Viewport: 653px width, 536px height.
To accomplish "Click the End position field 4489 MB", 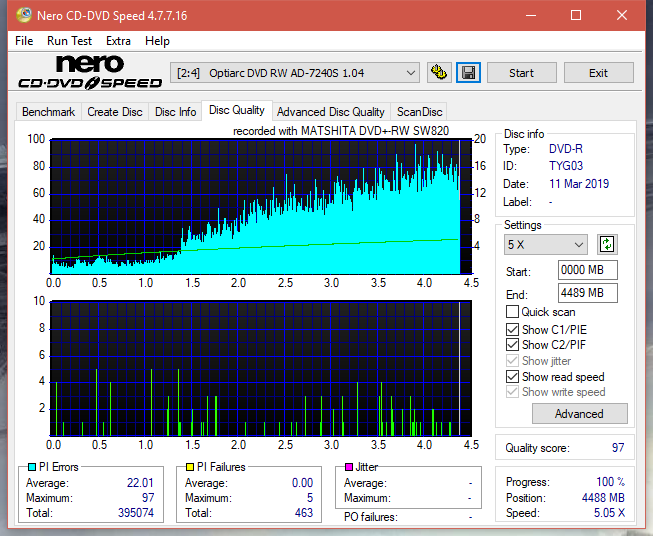I will click(587, 293).
